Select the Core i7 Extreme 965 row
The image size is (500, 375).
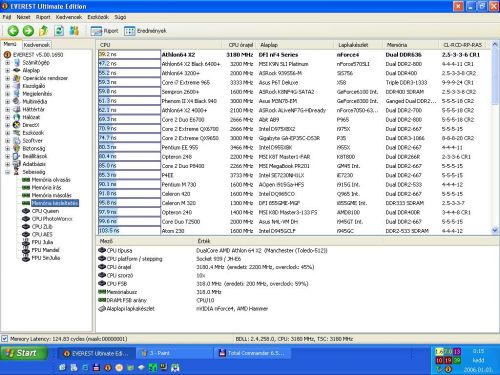[295, 83]
